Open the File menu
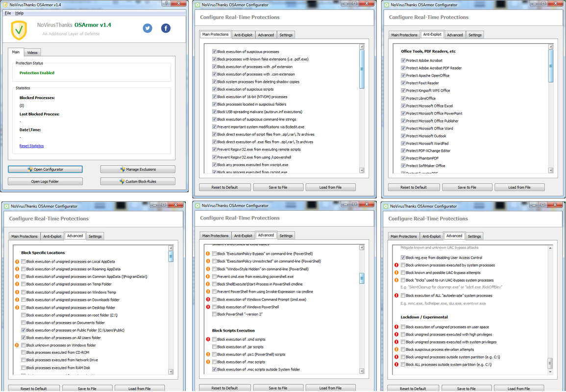The width and height of the screenshot is (566, 392). pos(7,13)
